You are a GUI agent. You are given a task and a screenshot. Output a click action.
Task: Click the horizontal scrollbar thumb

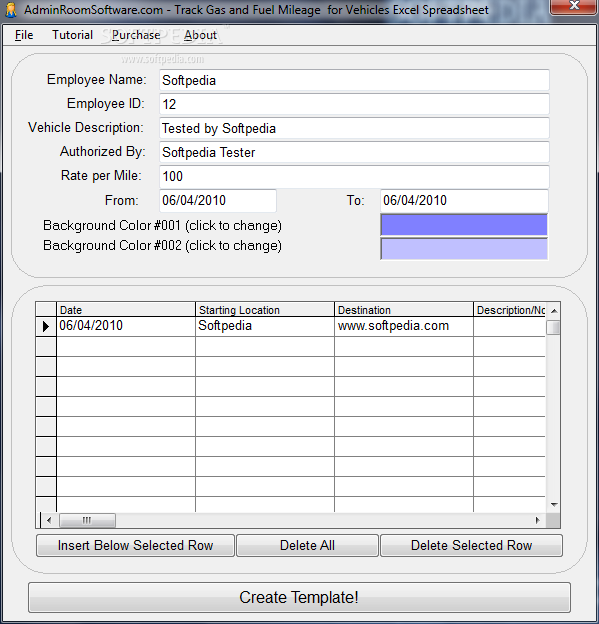pos(87,520)
